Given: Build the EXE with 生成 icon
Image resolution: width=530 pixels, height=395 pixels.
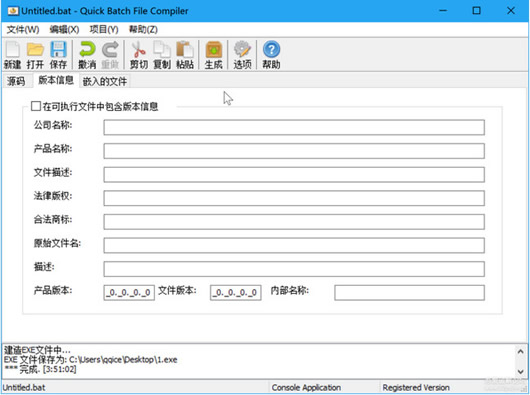Looking at the screenshot, I should pyautogui.click(x=214, y=55).
